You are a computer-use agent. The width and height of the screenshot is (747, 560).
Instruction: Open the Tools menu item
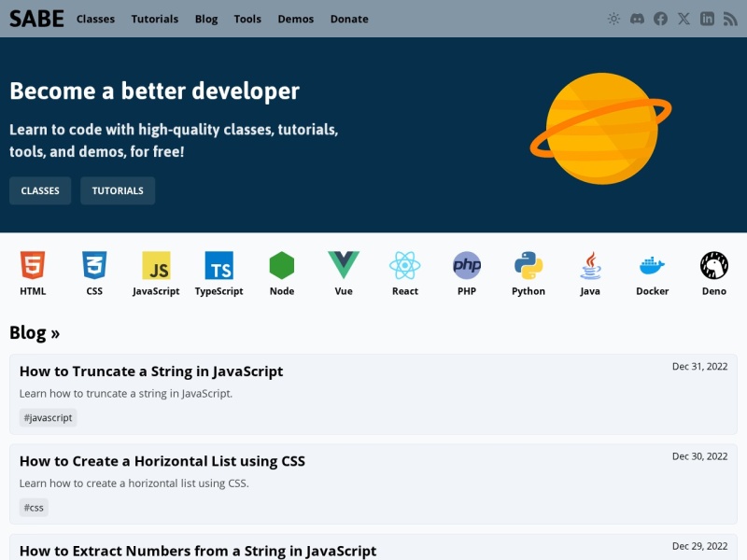pyautogui.click(x=247, y=19)
